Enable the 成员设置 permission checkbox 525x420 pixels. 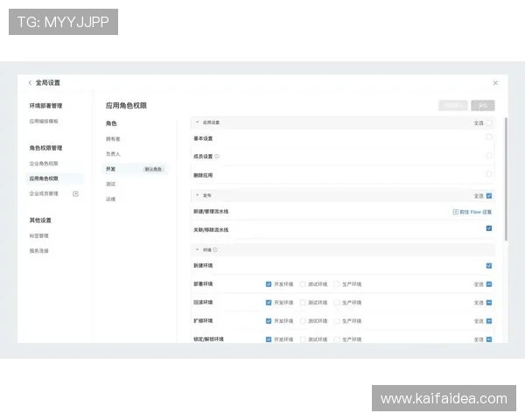(x=489, y=156)
